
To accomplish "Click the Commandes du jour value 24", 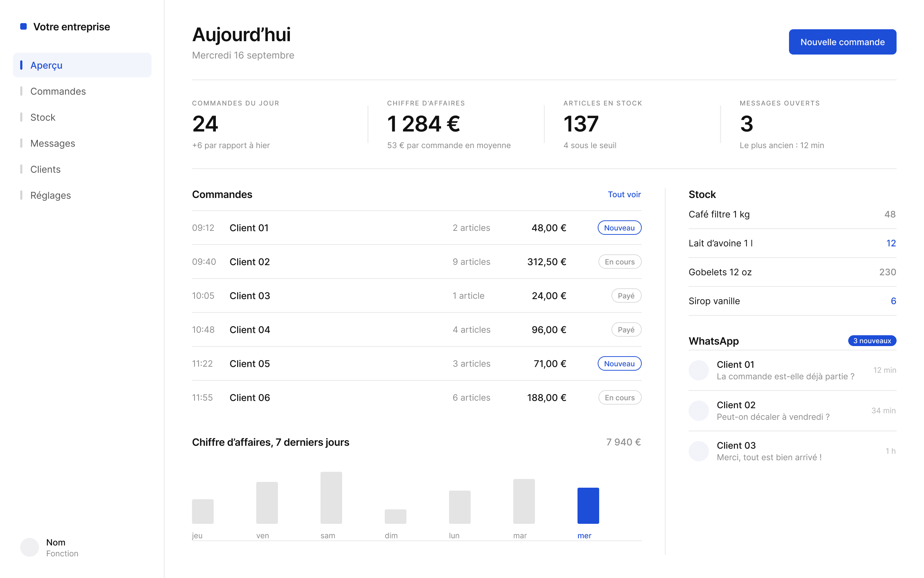I will pos(205,124).
